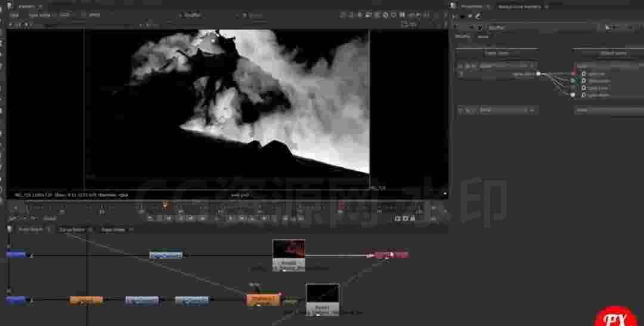Click the Output Layer header button
This screenshot has height=326, width=644.
[x=613, y=53]
